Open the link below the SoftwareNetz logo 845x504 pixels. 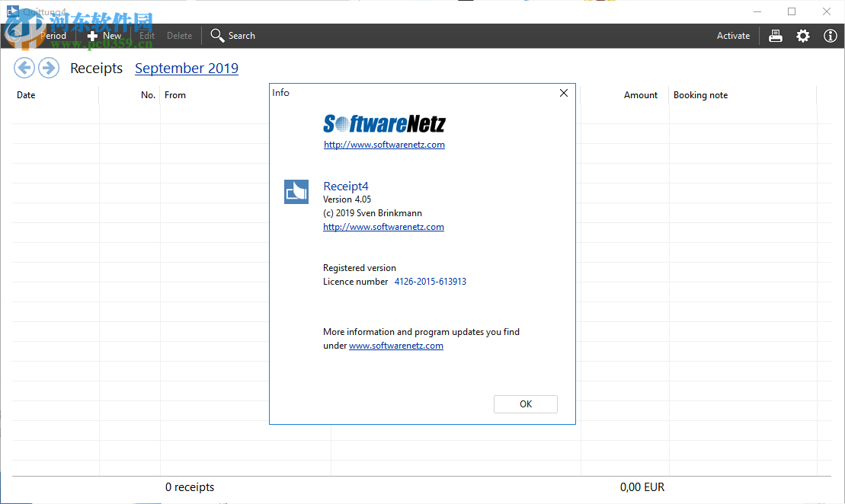tap(384, 145)
